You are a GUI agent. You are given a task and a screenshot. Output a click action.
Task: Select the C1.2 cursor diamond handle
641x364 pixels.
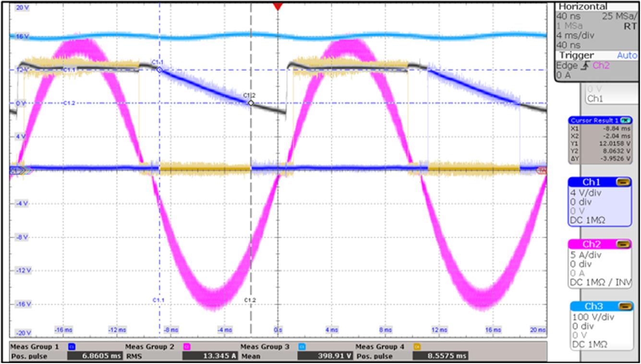(x=251, y=103)
